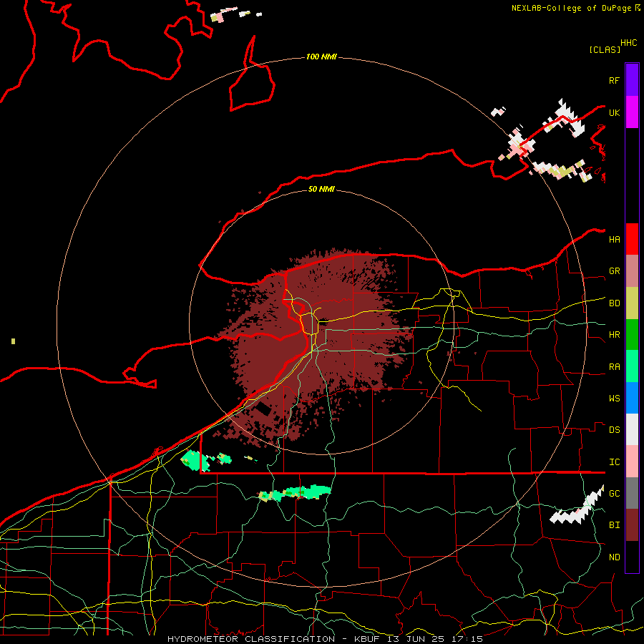Select the HR dark green legend swatch
The image size is (644, 644).
tap(632, 335)
